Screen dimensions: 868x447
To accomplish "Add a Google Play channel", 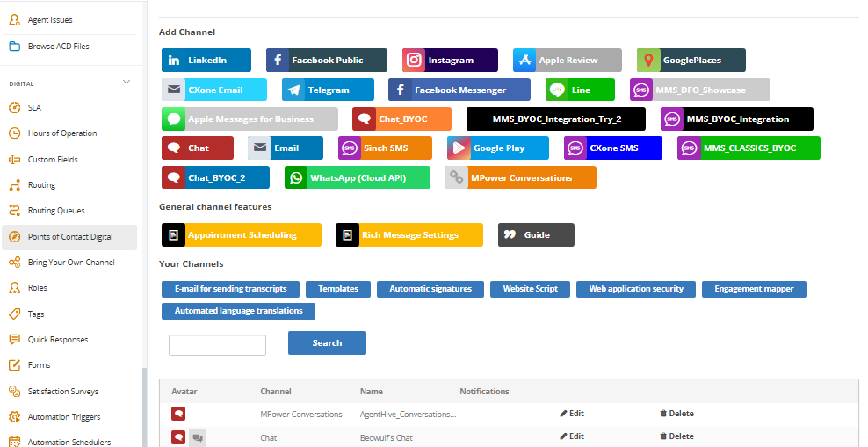I will coord(498,148).
